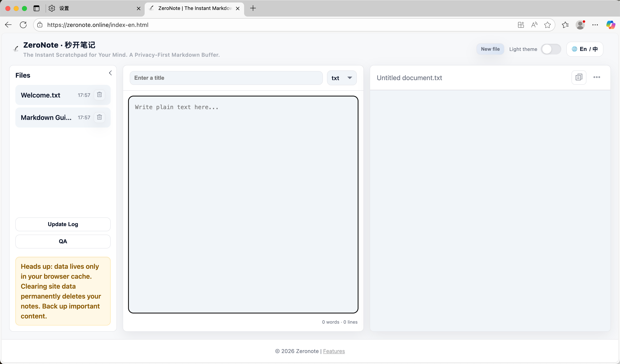Open browser settings and more ellipsis menu

[595, 25]
